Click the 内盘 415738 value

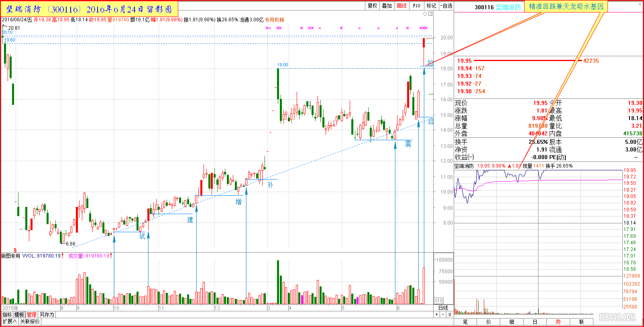pyautogui.click(x=633, y=133)
